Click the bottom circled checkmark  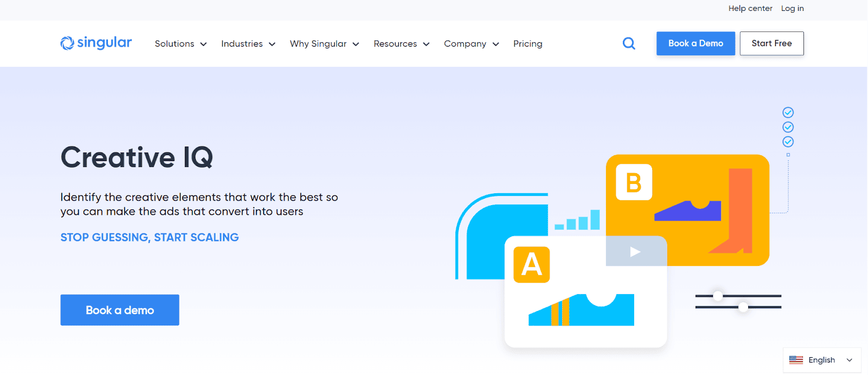[788, 142]
